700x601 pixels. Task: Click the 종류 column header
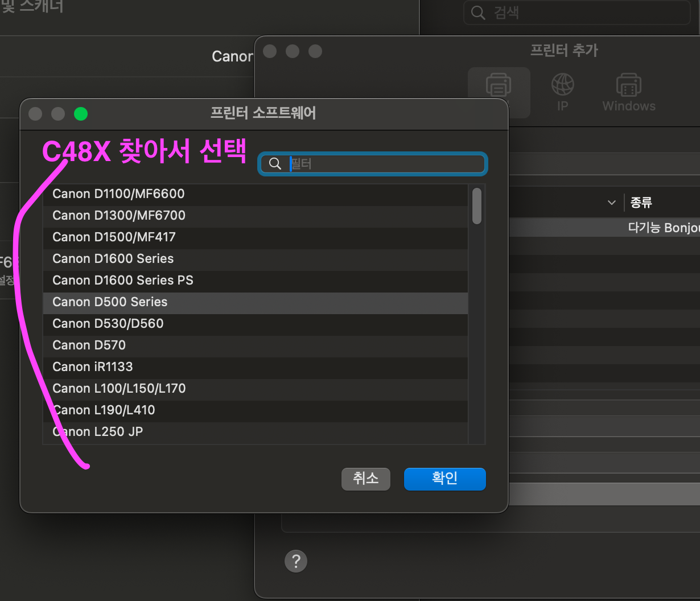[x=641, y=203]
